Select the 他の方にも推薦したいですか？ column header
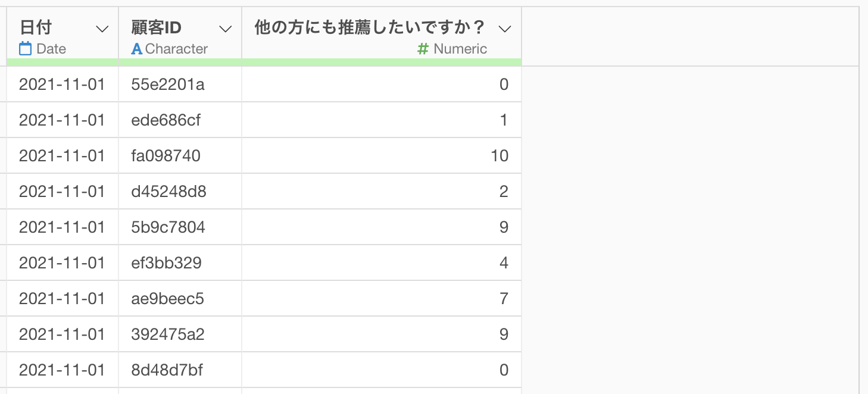 point(382,36)
